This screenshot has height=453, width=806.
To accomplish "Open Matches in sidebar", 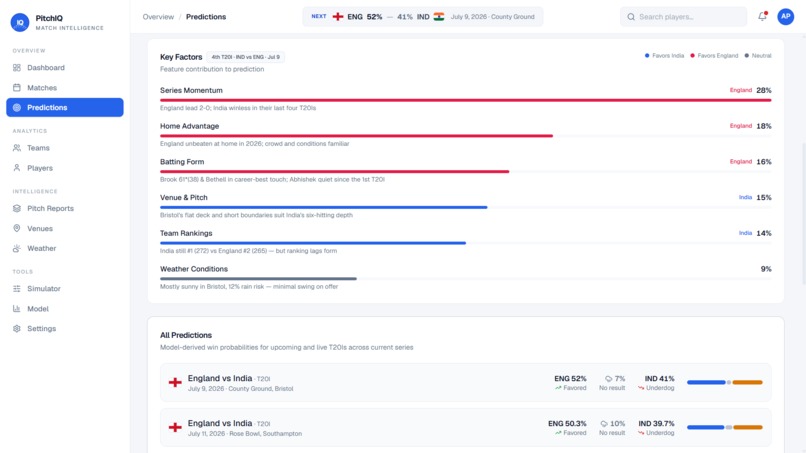I will pyautogui.click(x=65, y=88).
